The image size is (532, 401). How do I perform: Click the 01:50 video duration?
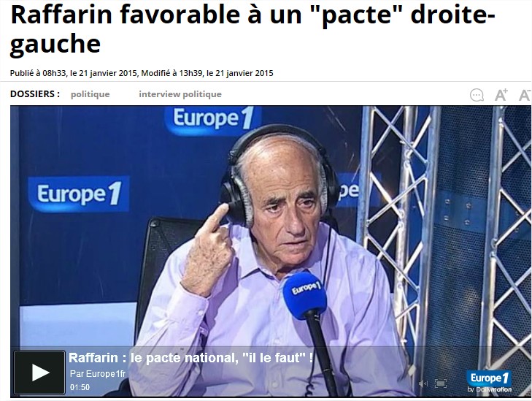point(80,387)
